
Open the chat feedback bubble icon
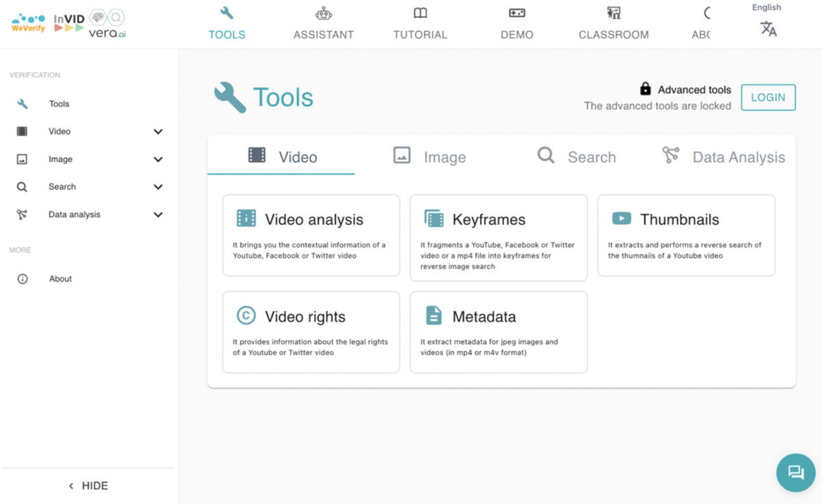[x=795, y=473]
